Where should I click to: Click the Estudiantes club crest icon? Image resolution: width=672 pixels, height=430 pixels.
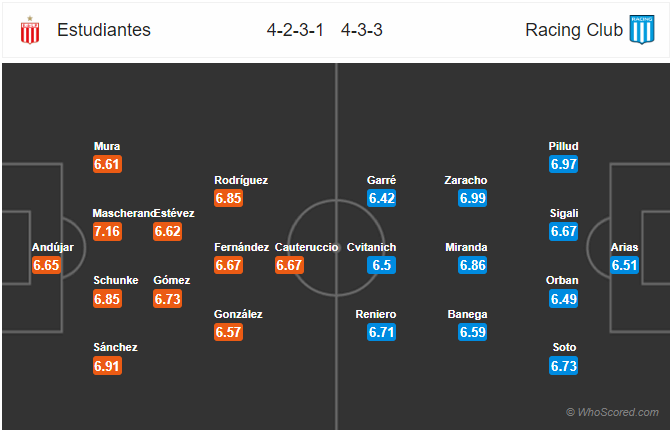click(30, 30)
